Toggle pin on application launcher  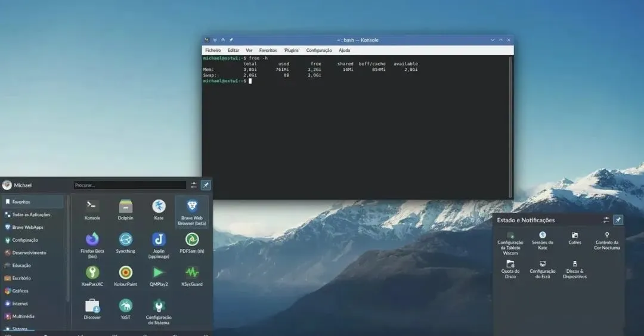click(x=206, y=185)
